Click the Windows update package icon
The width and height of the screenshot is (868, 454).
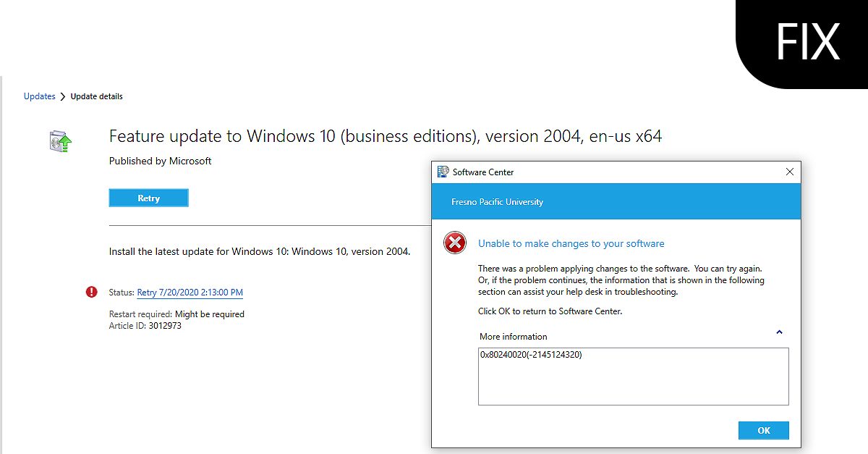pyautogui.click(x=58, y=140)
